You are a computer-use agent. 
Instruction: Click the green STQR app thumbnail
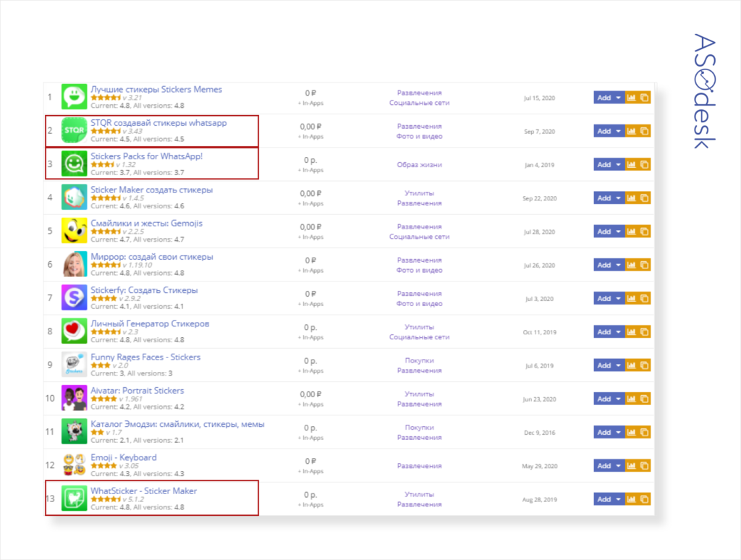click(x=75, y=130)
